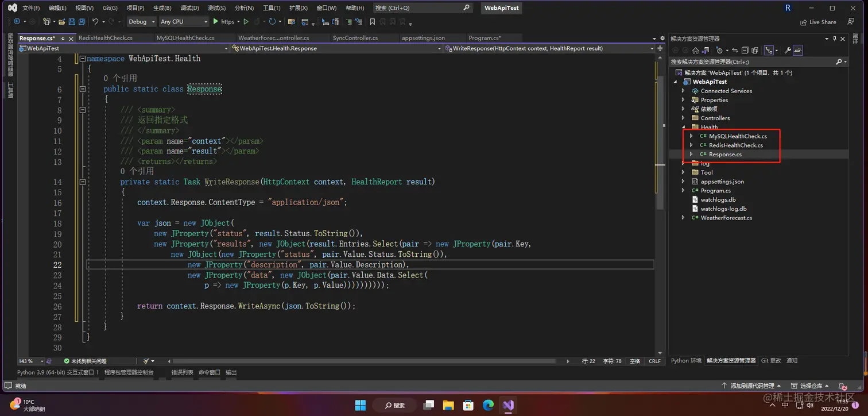Click the Save icon in toolbar
The height and width of the screenshot is (416, 868).
pos(72,22)
